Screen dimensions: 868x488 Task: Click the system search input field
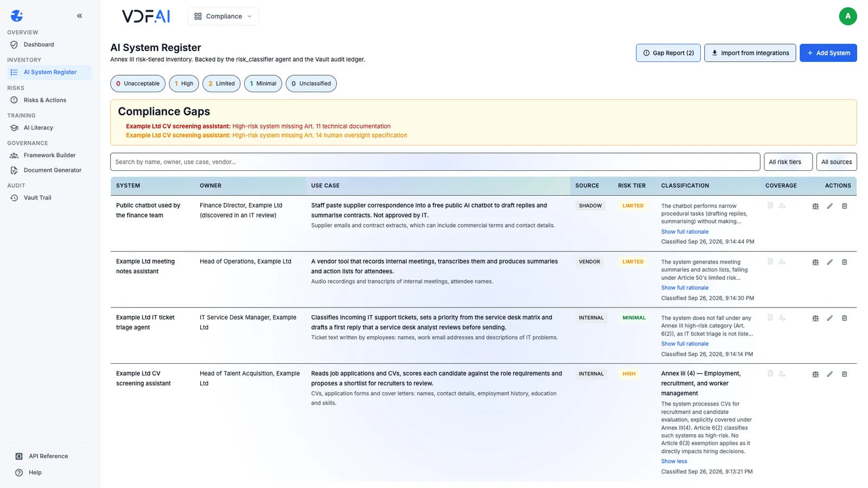click(x=435, y=162)
